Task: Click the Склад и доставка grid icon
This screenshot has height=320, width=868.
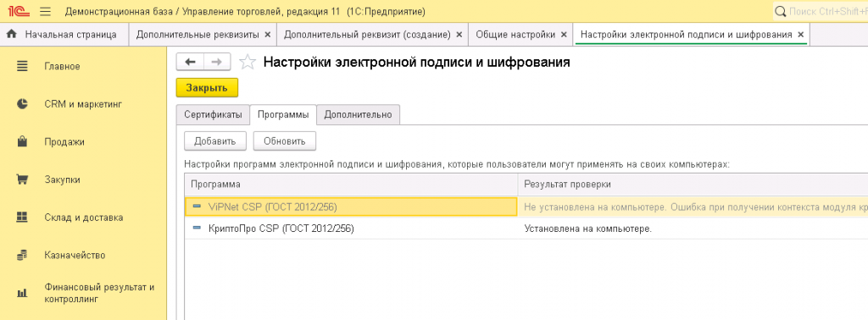Action: tap(22, 218)
